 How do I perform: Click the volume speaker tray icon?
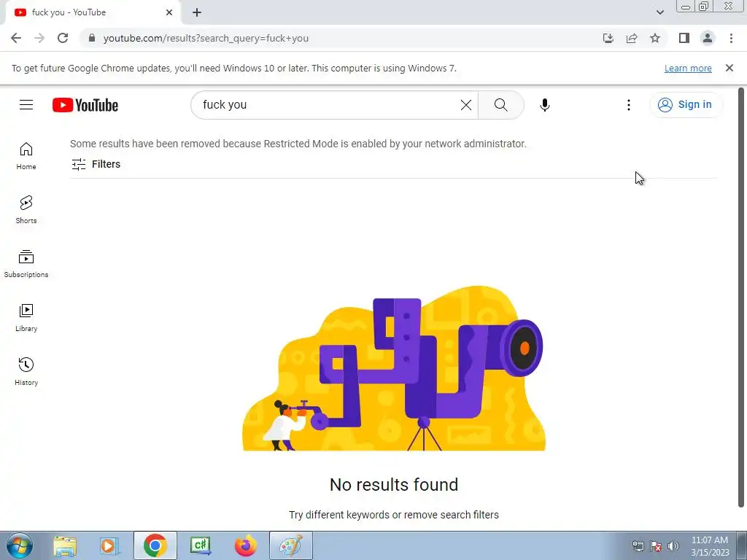tap(673, 546)
